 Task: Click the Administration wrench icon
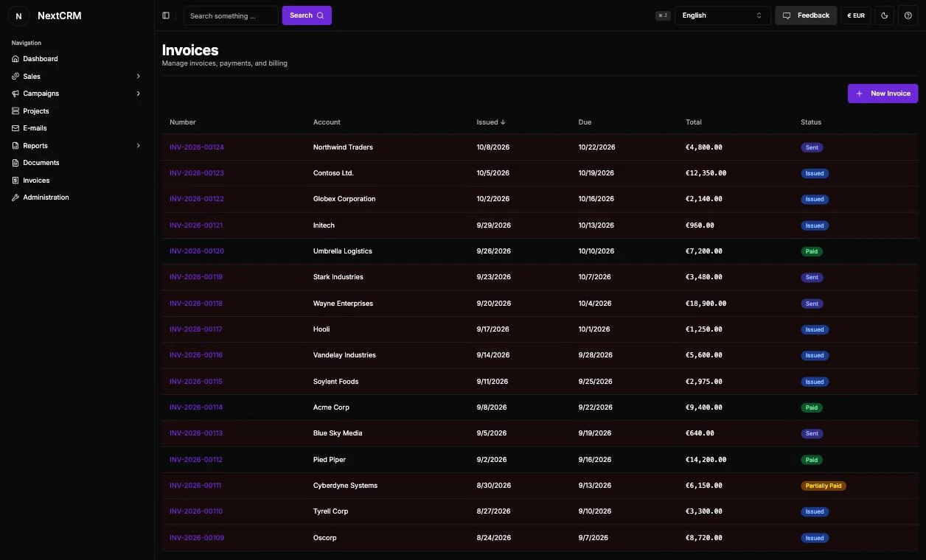15,197
